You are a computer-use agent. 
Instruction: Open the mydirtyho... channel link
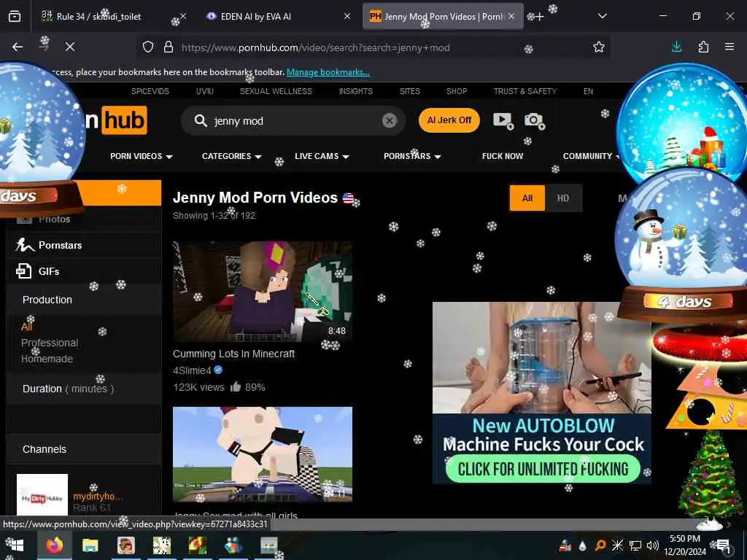point(98,496)
